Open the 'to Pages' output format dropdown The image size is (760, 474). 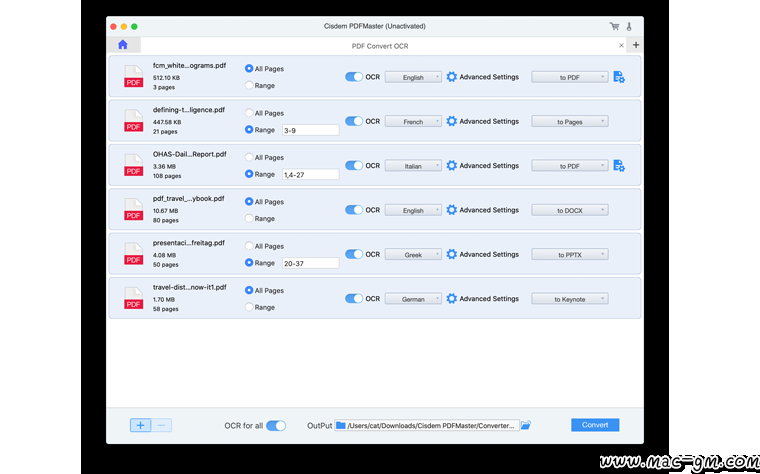click(570, 122)
